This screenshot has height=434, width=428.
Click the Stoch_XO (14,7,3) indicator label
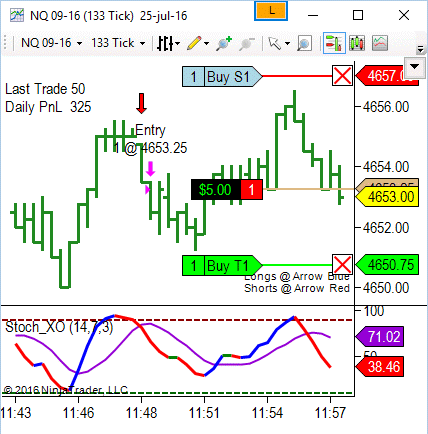click(59, 327)
